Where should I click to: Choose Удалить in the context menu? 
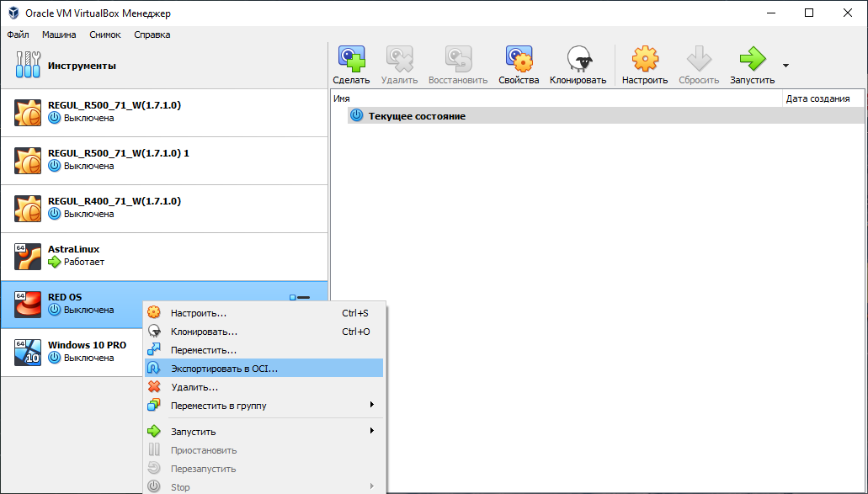[194, 387]
